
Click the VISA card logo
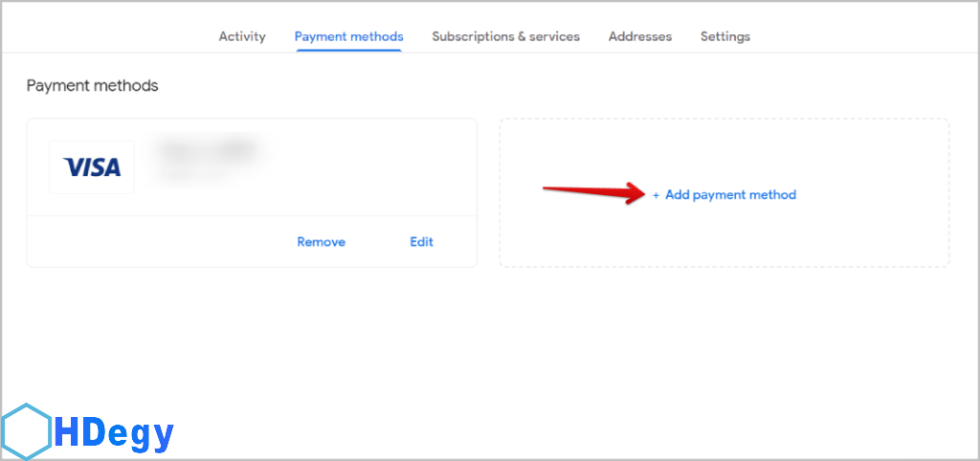point(92,167)
